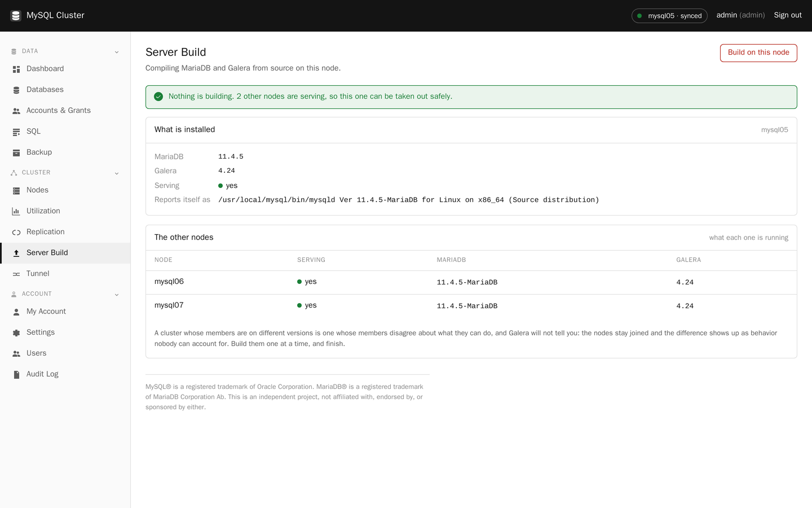This screenshot has width=812, height=508.
Task: Click the Tunnel icon in sidebar
Action: pyautogui.click(x=16, y=274)
